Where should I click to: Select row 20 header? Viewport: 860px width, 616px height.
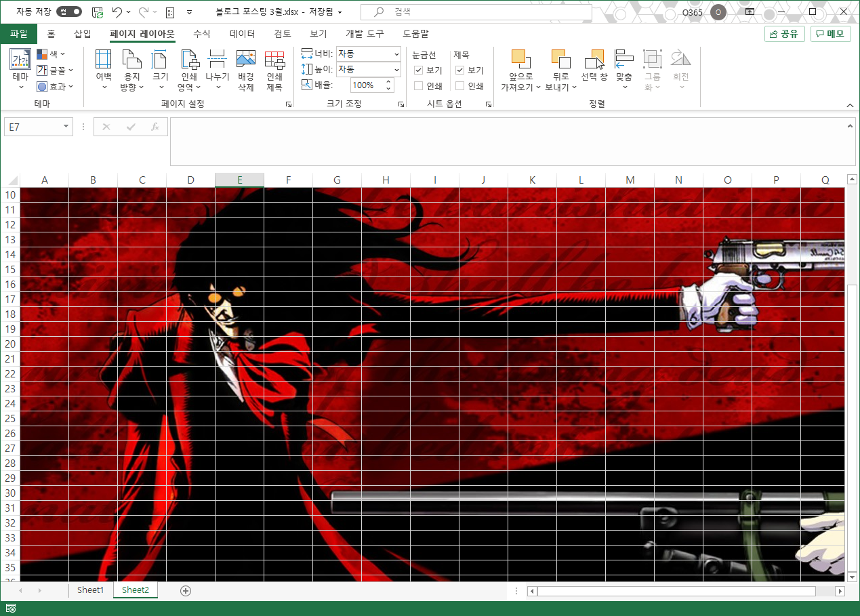click(10, 344)
